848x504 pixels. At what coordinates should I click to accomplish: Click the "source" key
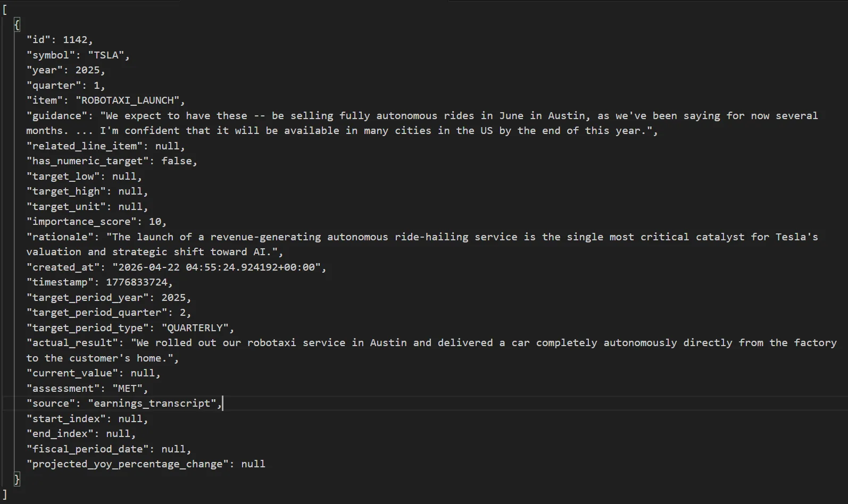[51, 404]
